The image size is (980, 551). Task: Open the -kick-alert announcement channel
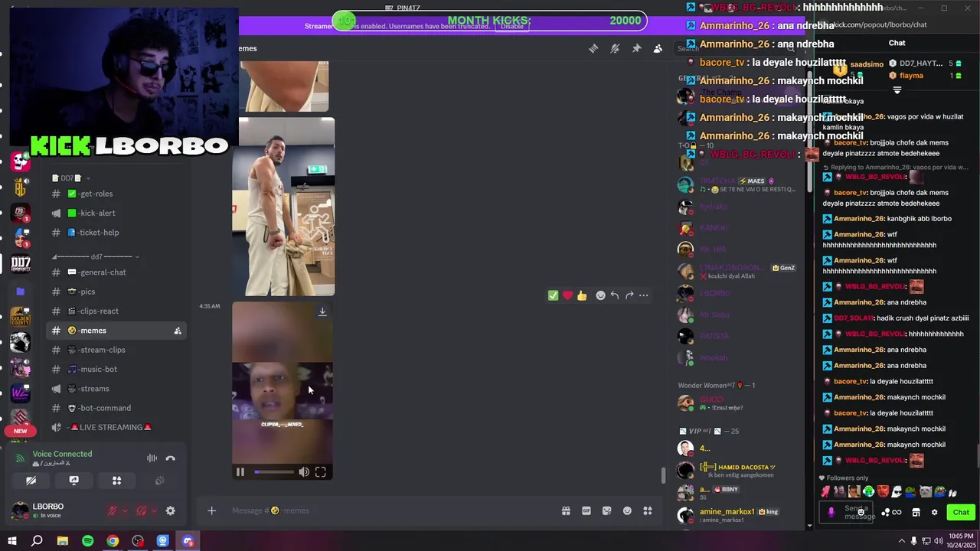(116, 213)
